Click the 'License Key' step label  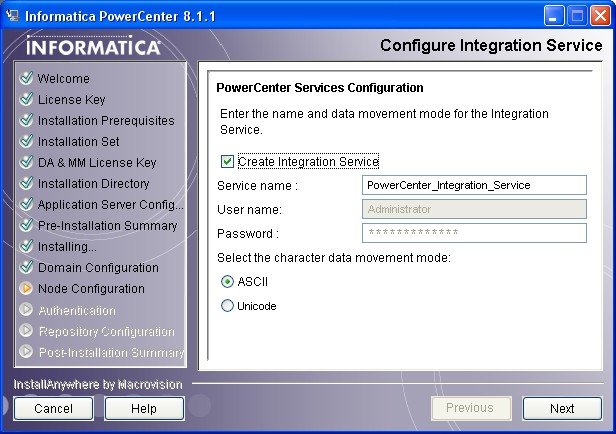[72, 100]
